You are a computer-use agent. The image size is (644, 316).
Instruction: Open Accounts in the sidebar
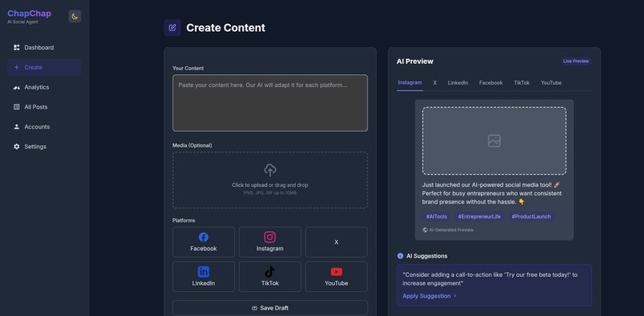pyautogui.click(x=44, y=127)
